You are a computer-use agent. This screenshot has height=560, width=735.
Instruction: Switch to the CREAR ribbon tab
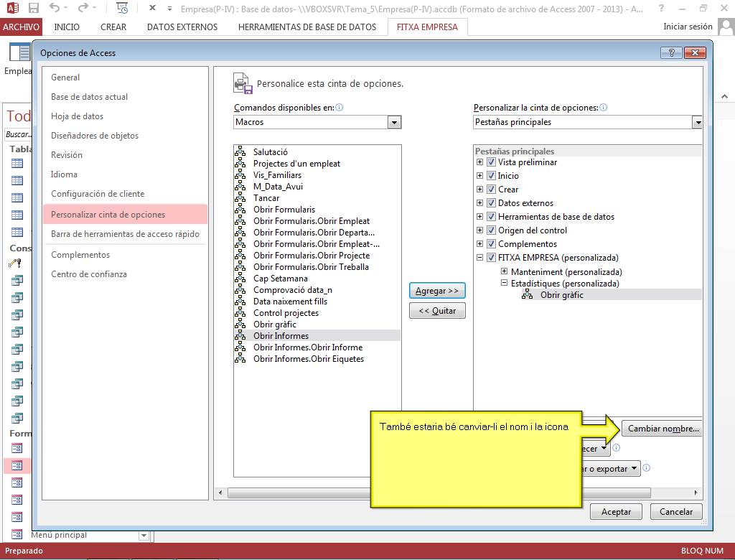click(x=113, y=27)
